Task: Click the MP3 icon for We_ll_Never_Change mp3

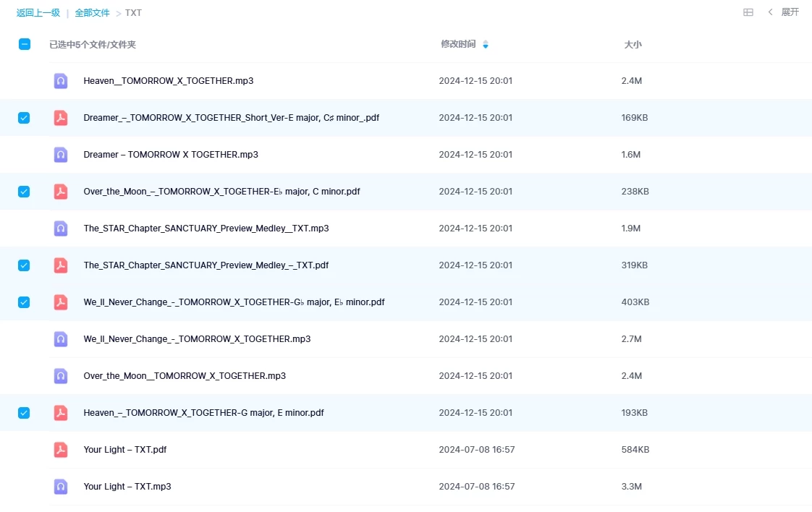Action: [61, 339]
